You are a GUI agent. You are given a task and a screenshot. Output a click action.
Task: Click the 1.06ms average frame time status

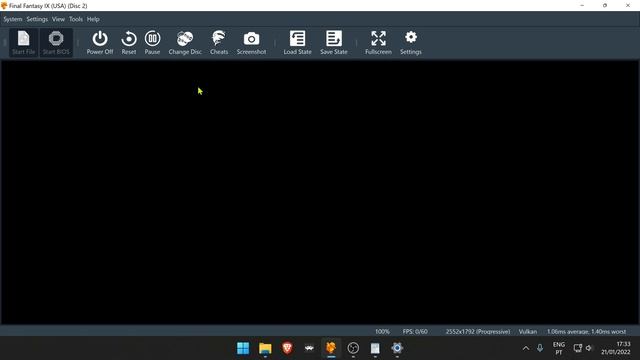pos(587,331)
